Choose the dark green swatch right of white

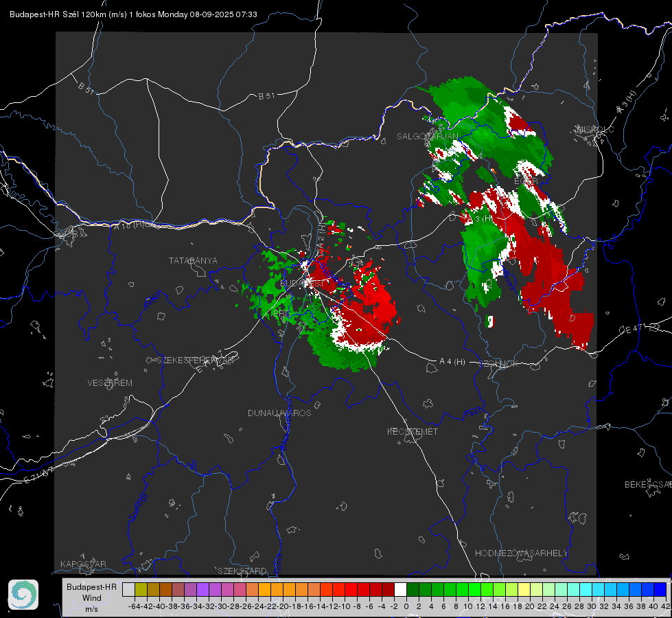pyautogui.click(x=413, y=589)
